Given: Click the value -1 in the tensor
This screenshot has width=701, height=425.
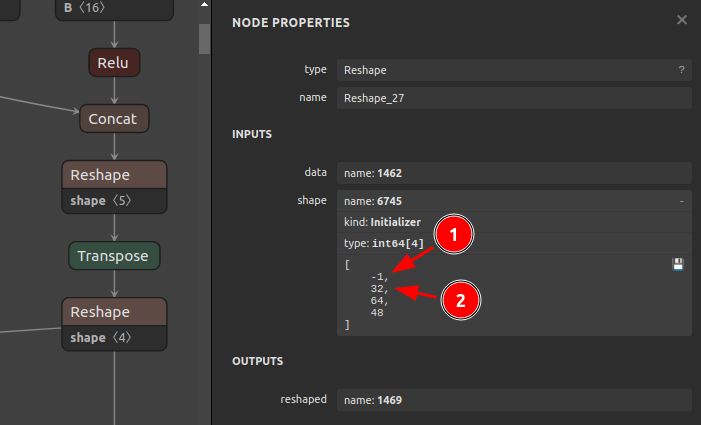Looking at the screenshot, I should (380, 277).
